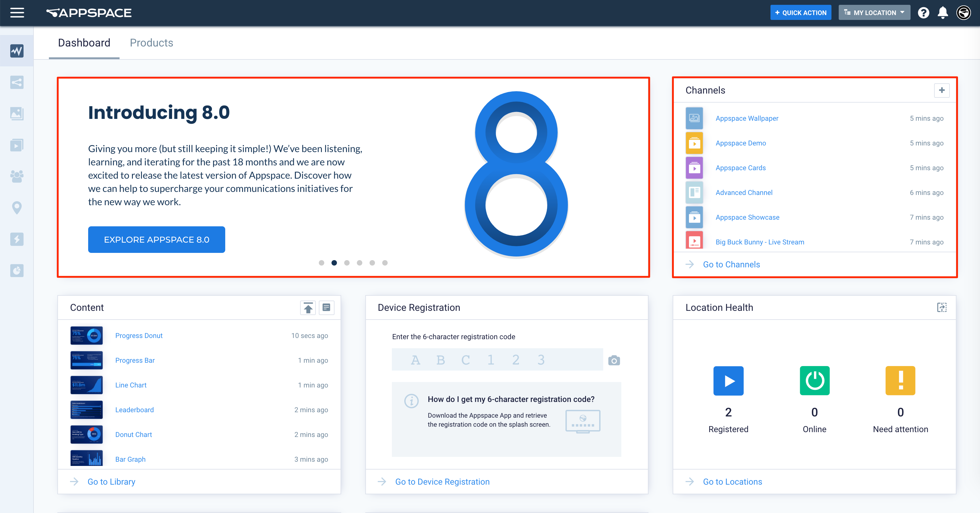The width and height of the screenshot is (980, 513).
Task: Switch to the Dashboard tab
Action: (x=84, y=43)
